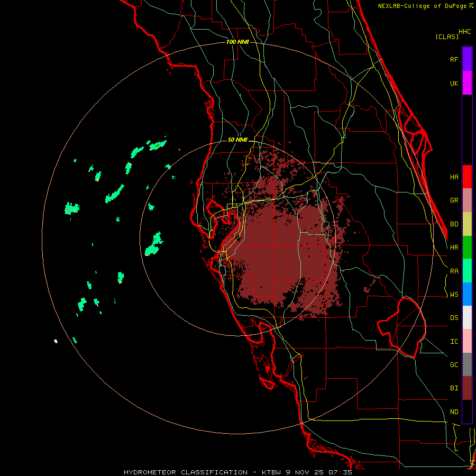Click the GR legend label
The image size is (476, 476).
(454, 200)
